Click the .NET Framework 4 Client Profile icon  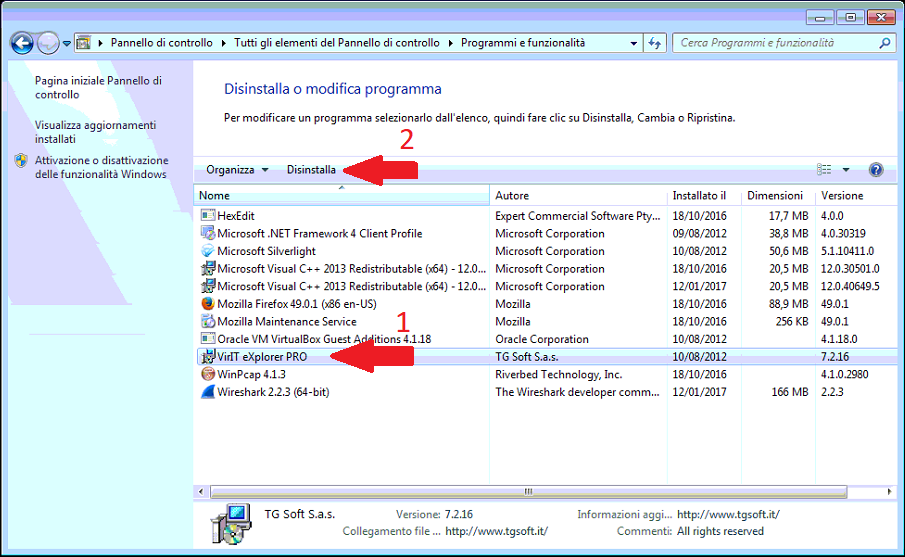tap(208, 233)
